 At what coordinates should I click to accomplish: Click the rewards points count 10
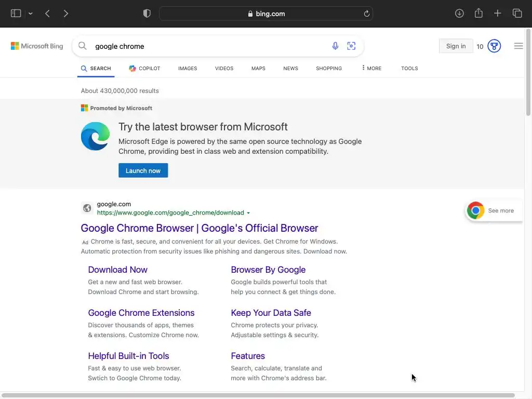click(x=480, y=46)
